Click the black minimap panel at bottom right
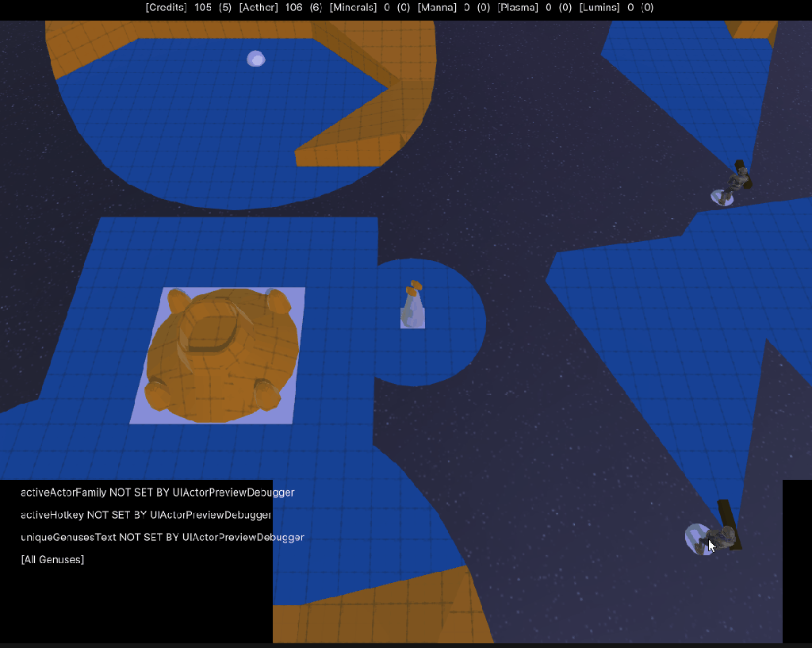The width and height of the screenshot is (812, 648). pos(796,561)
